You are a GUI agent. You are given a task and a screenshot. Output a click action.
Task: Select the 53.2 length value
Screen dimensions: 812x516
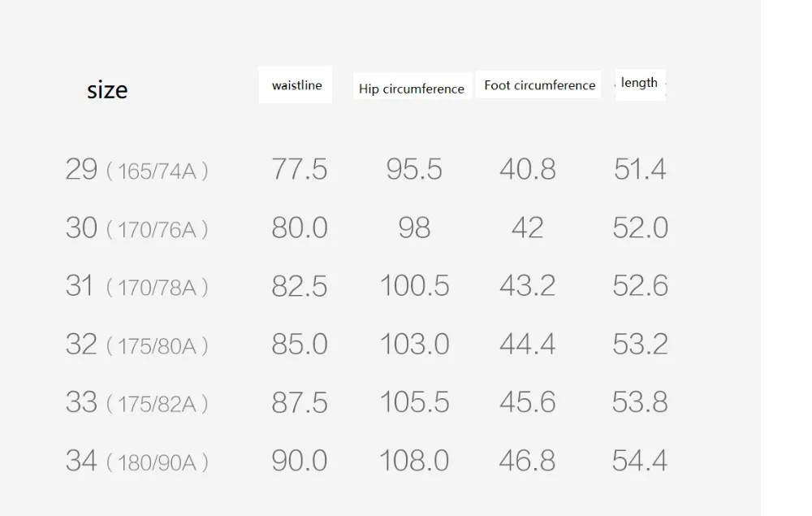pyautogui.click(x=640, y=344)
